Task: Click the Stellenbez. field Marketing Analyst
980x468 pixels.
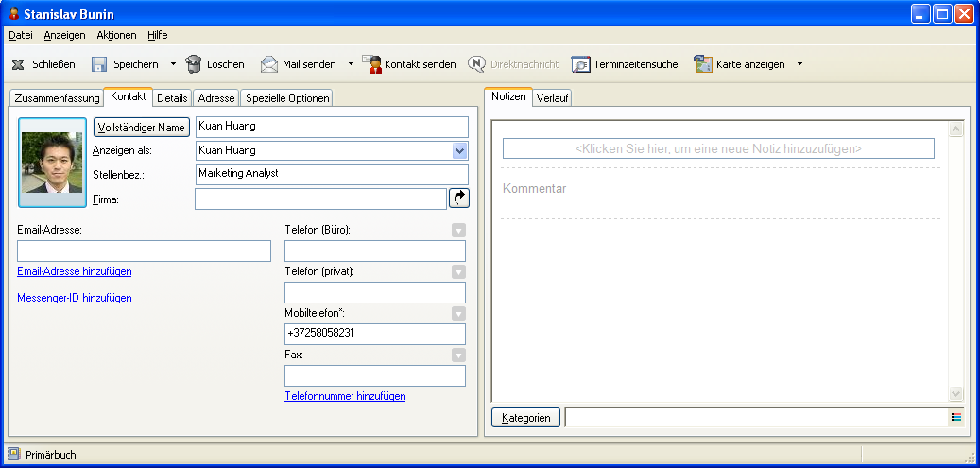Action: click(332, 175)
